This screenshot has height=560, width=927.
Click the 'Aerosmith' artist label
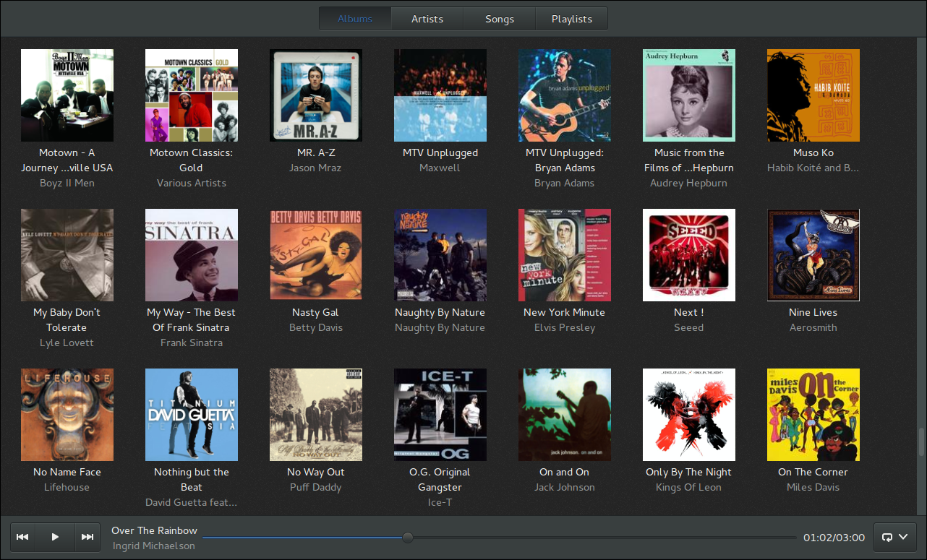[813, 327]
